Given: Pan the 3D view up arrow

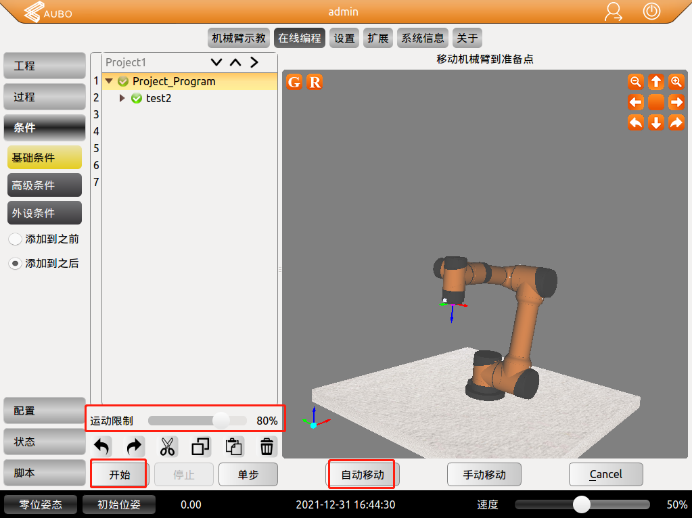Looking at the screenshot, I should click(x=656, y=82).
